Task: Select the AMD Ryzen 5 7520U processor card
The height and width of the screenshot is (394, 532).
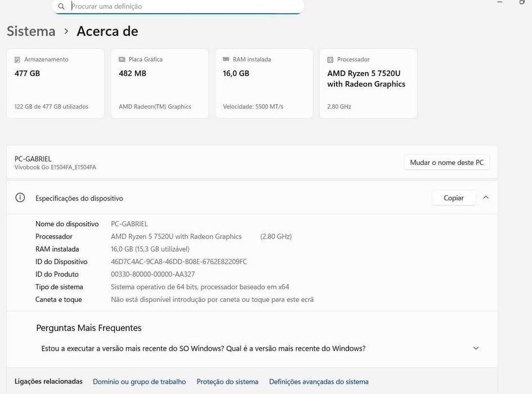Action: point(368,83)
